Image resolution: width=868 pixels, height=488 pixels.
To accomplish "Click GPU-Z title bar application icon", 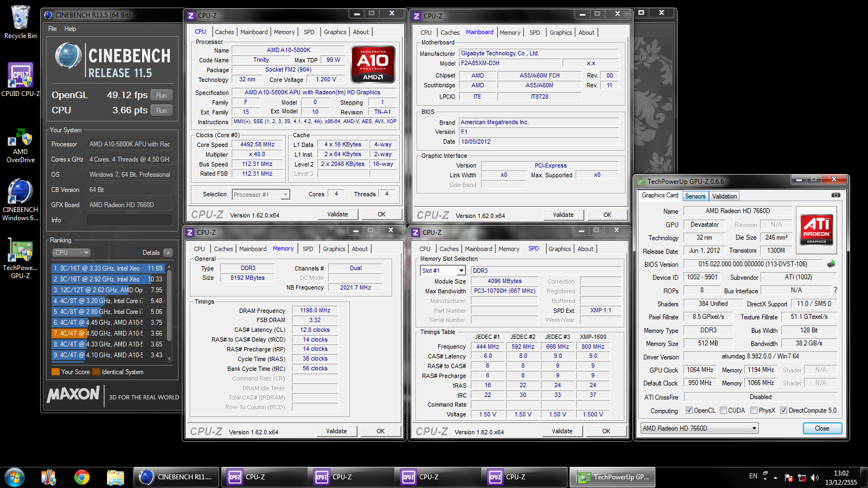I will click(641, 182).
